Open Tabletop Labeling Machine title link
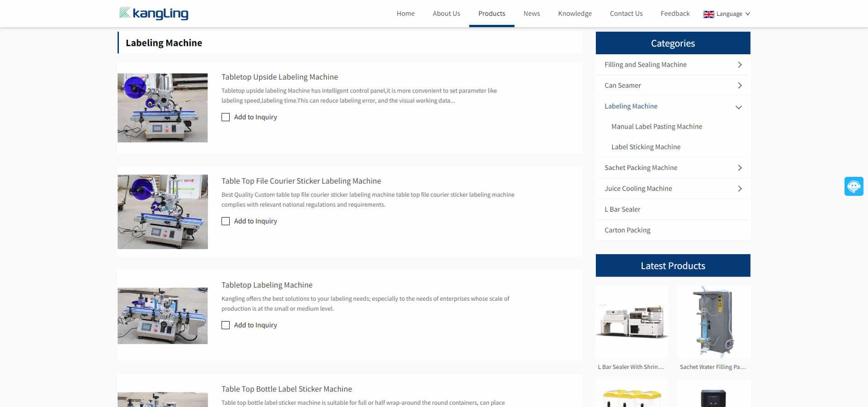868x407 pixels. (x=267, y=285)
